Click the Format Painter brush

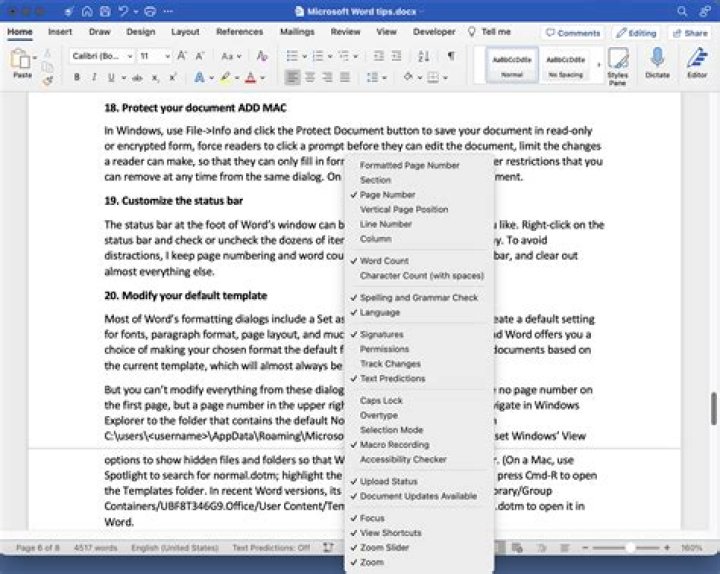47,82
